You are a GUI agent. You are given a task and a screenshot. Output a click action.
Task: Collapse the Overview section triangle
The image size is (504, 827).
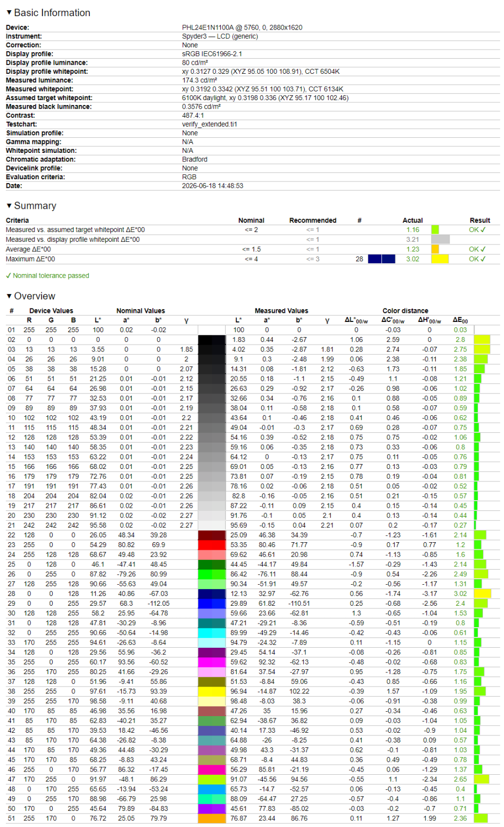tap(9, 296)
